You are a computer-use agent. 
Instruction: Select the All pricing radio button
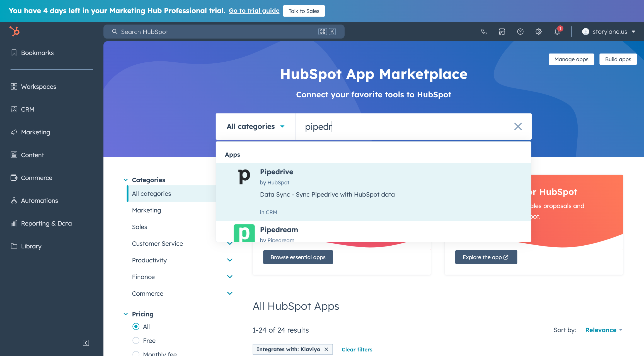(x=136, y=326)
